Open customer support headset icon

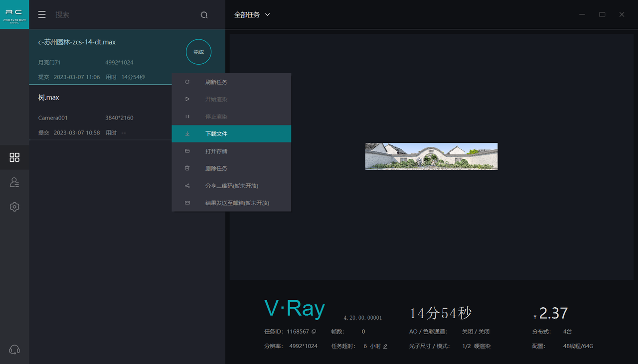pyautogui.click(x=14, y=350)
